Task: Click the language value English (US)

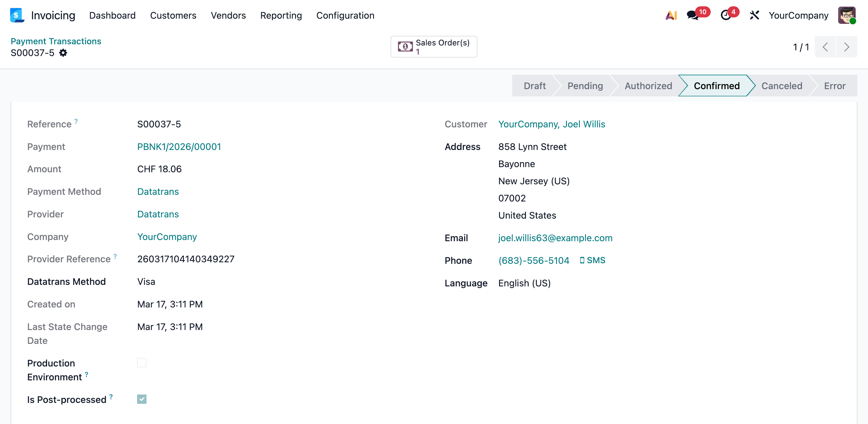Action: 524,283
